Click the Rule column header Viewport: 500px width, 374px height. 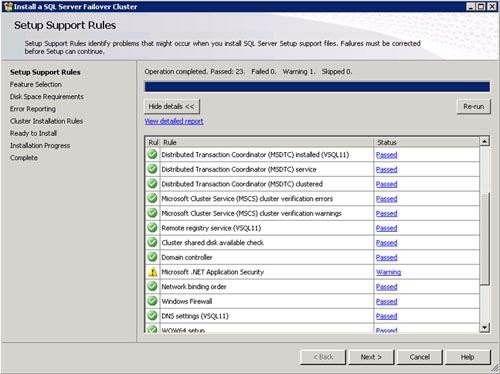point(267,142)
